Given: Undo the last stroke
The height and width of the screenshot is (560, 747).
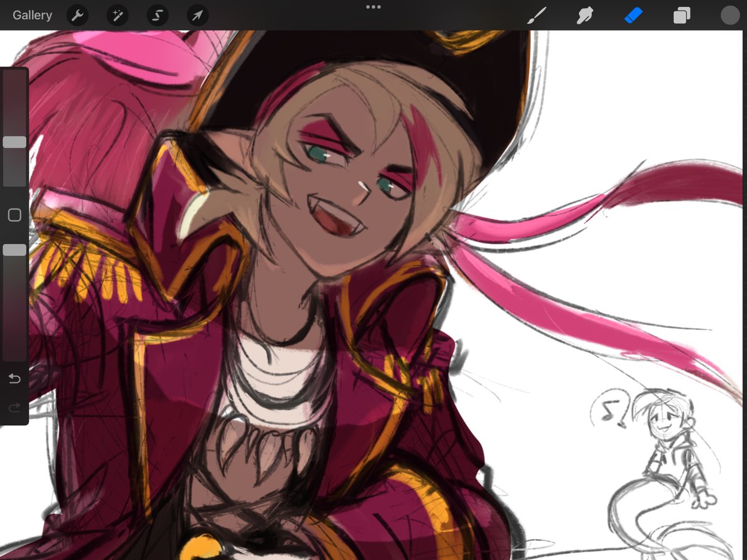Looking at the screenshot, I should tap(14, 378).
